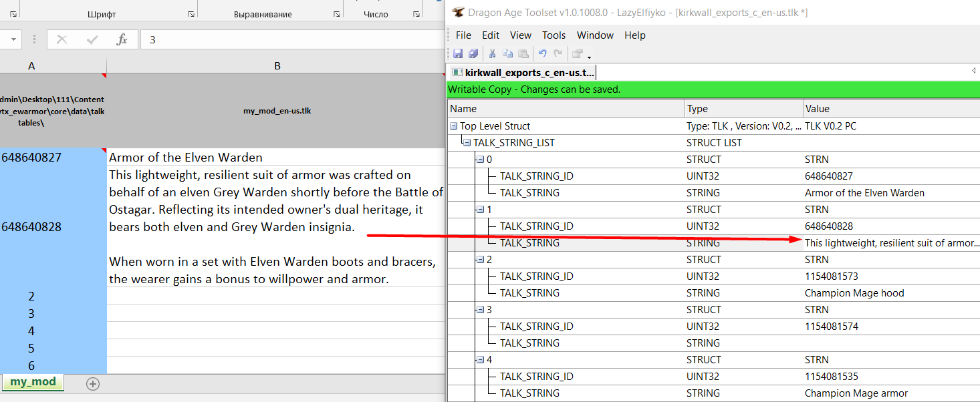This screenshot has height=402, width=980.
Task: Select Excel column A cell containing 2
Action: coord(53,296)
